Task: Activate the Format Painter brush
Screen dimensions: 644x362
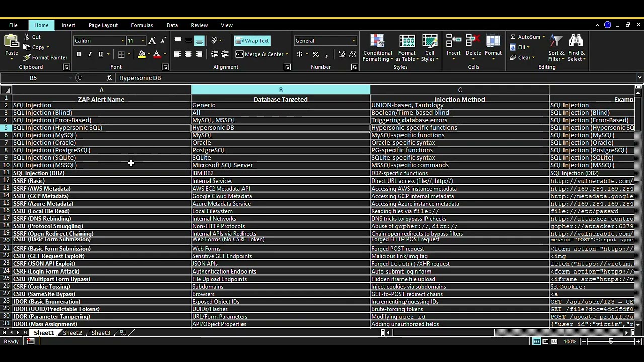Action: 45,58
